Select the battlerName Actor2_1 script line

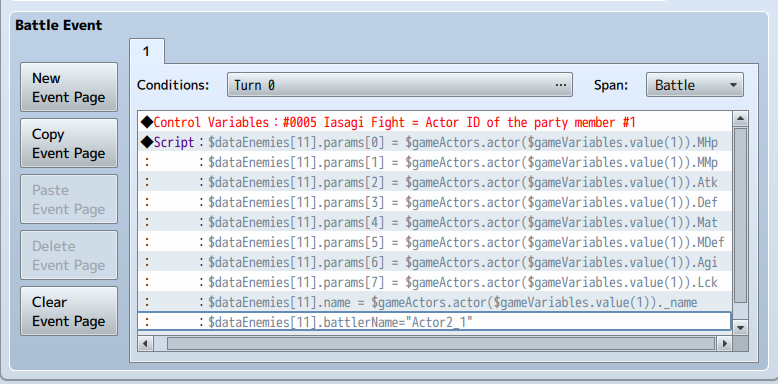tap(435, 321)
